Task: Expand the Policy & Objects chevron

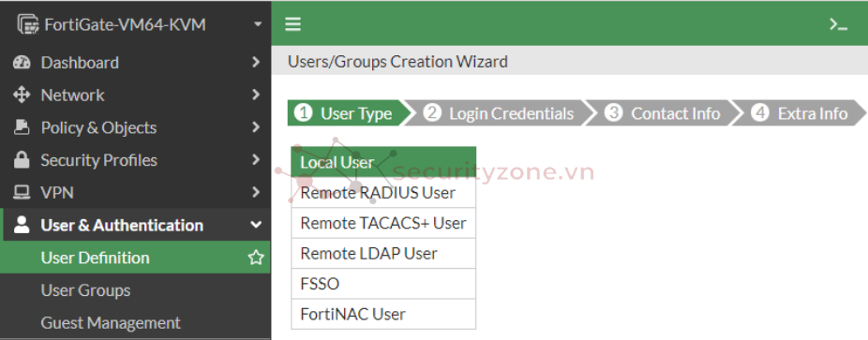Action: click(256, 127)
